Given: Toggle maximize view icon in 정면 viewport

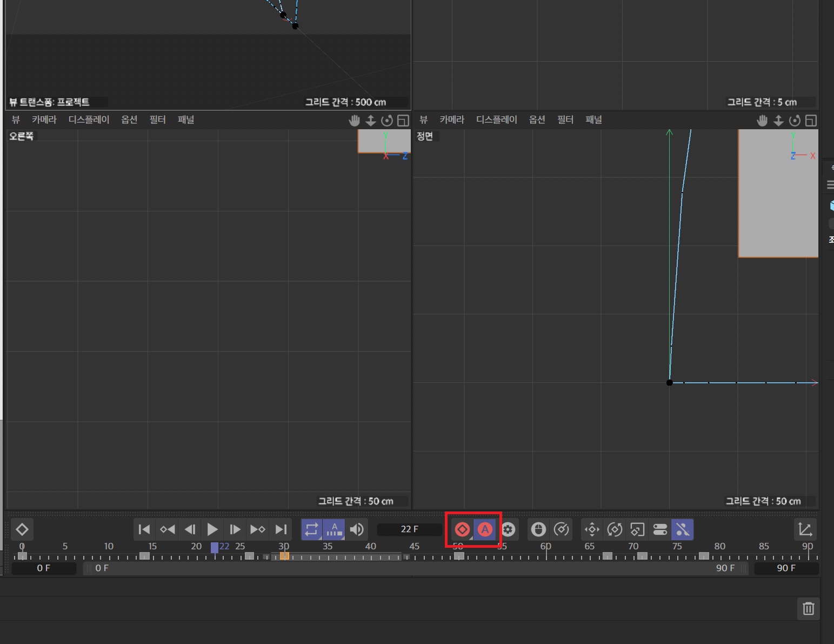Looking at the screenshot, I should coord(811,121).
